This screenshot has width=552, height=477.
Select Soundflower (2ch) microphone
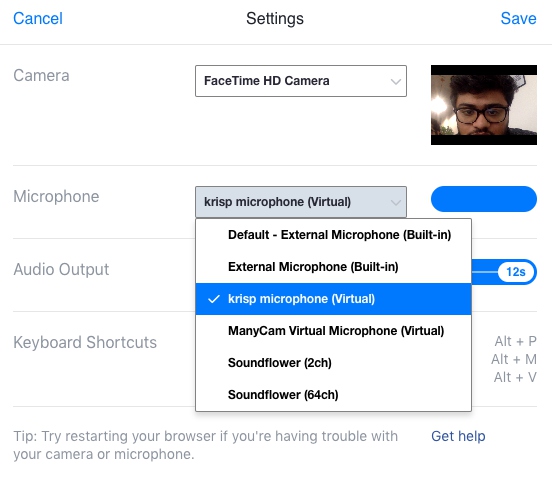click(x=333, y=363)
